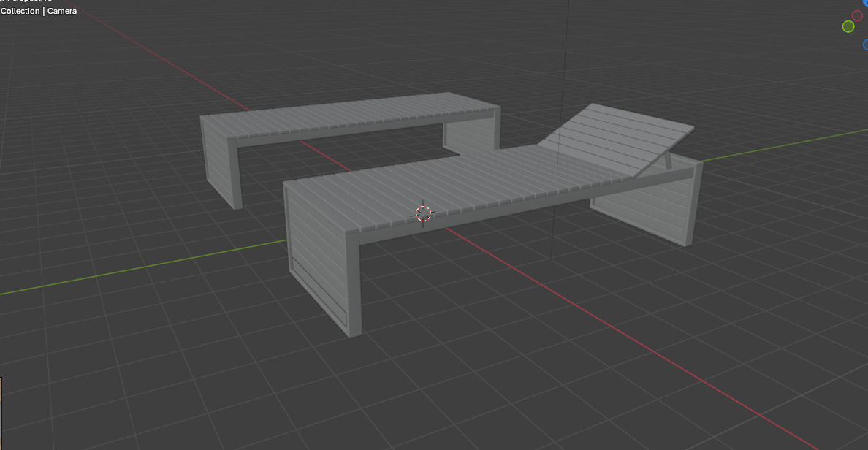Click the 3D cursor on the lounger
Image resolution: width=868 pixels, height=450 pixels.
pos(423,213)
